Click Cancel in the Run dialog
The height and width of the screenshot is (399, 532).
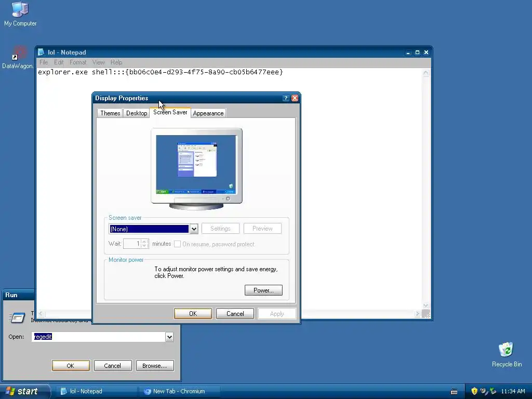(112, 366)
